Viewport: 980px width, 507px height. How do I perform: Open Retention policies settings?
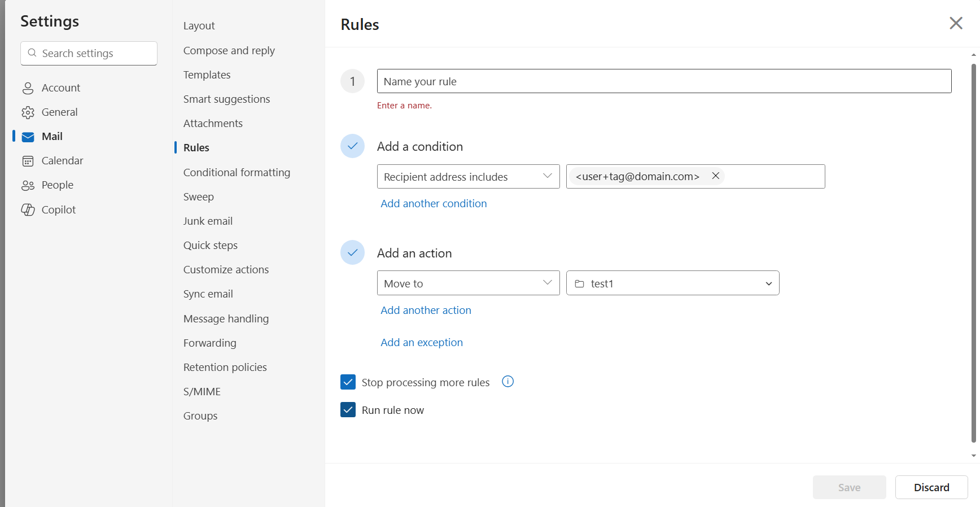click(x=225, y=368)
